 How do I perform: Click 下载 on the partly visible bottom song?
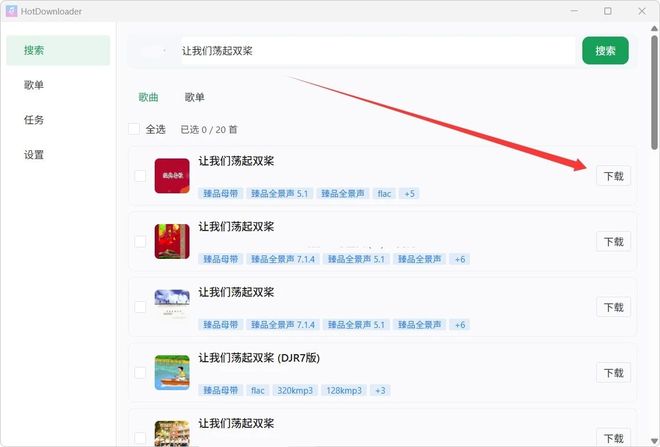613,438
